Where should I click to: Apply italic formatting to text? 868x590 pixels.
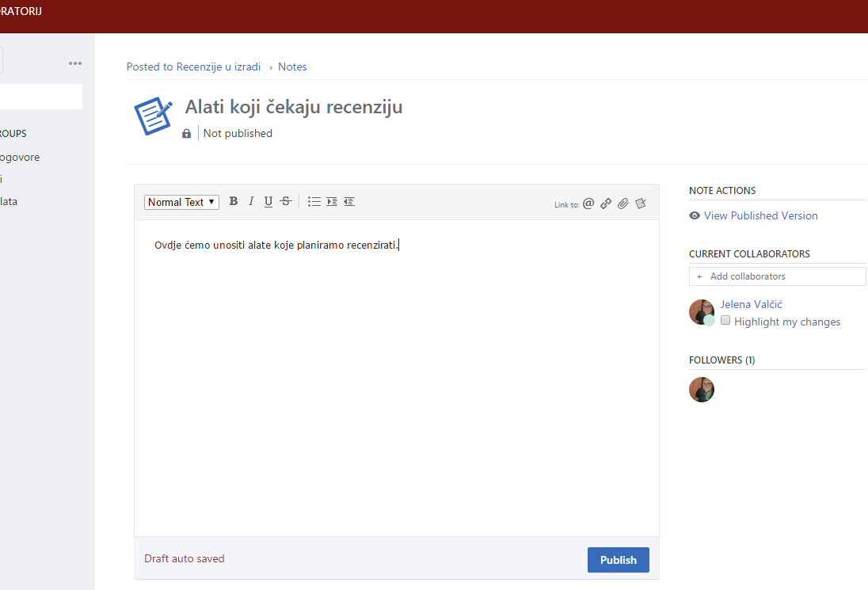click(251, 201)
